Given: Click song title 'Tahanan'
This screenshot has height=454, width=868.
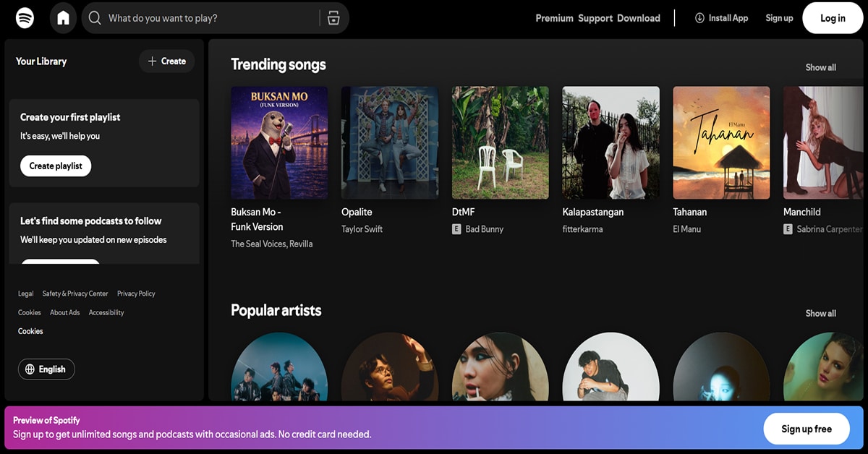Looking at the screenshot, I should [690, 212].
